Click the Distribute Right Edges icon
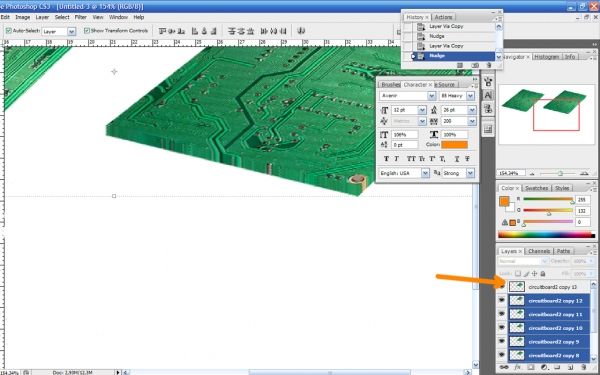The image size is (600, 375). point(283,31)
